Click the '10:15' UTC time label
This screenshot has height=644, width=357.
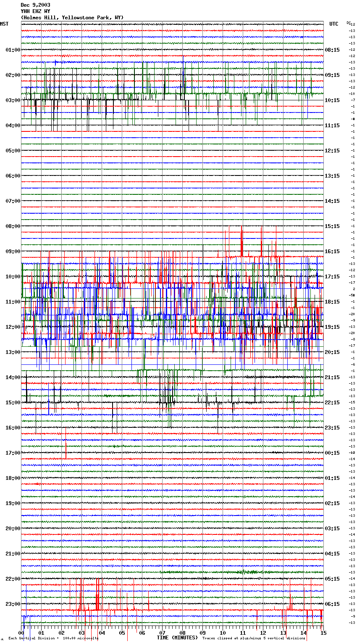(332, 100)
